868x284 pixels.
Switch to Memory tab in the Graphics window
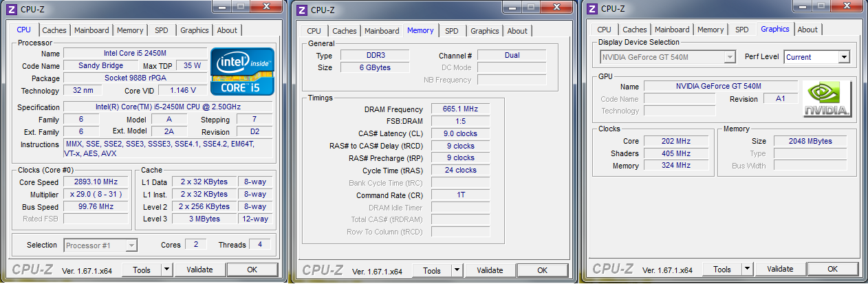click(710, 30)
